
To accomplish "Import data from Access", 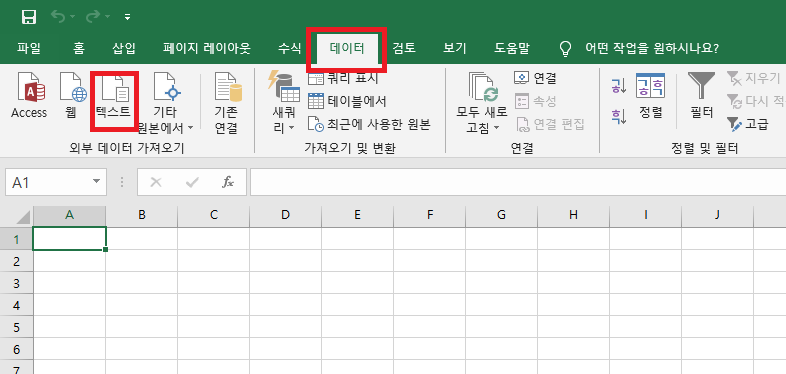I will tap(29, 95).
